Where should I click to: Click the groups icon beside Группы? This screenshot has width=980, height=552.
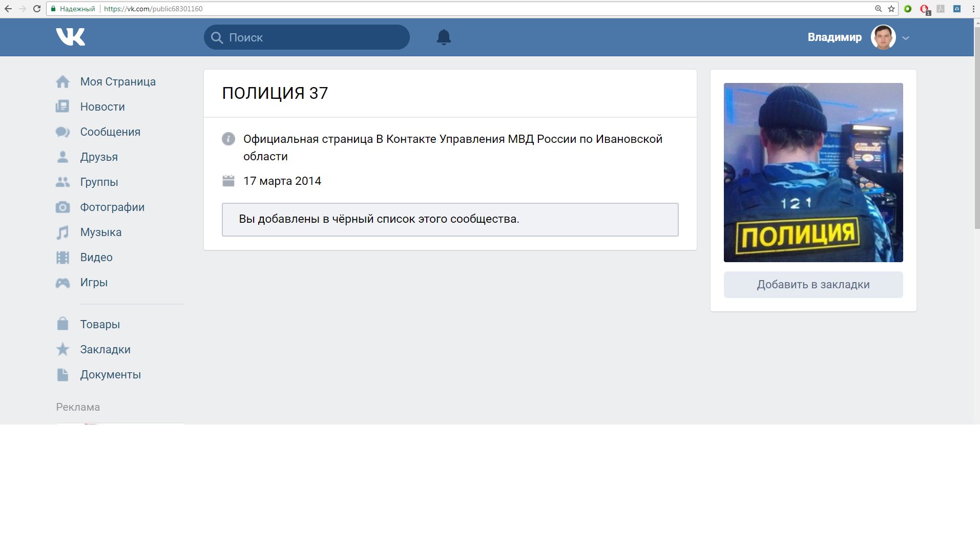(x=62, y=182)
